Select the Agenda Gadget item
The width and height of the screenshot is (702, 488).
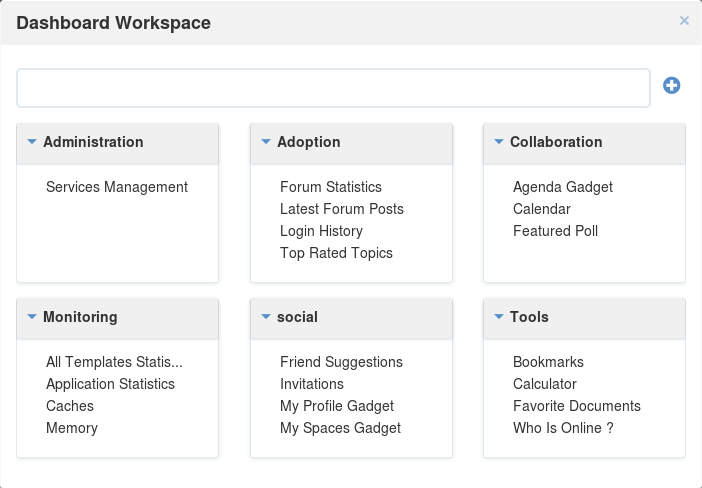pyautogui.click(x=563, y=187)
